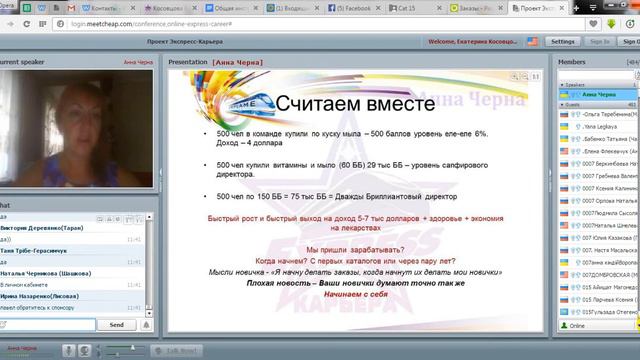Switch to the Facebook browser tab
The image size is (640, 360).
coord(354,8)
